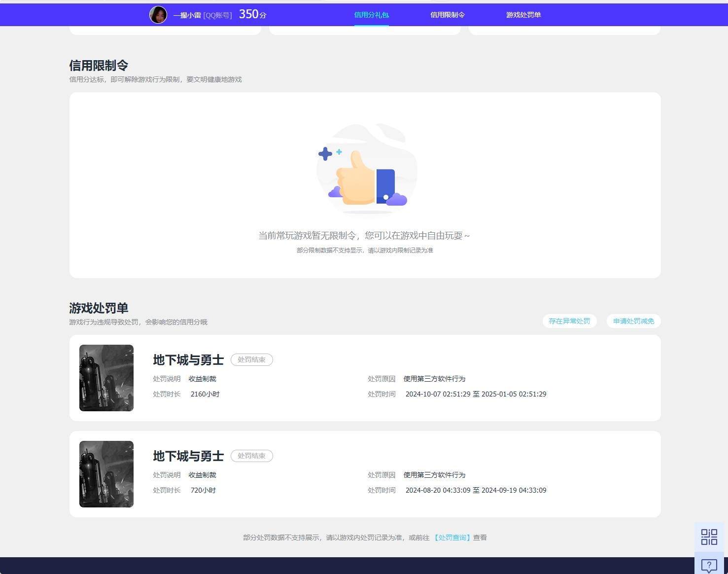Click the 信用限制令 section heading

pyautogui.click(x=99, y=65)
